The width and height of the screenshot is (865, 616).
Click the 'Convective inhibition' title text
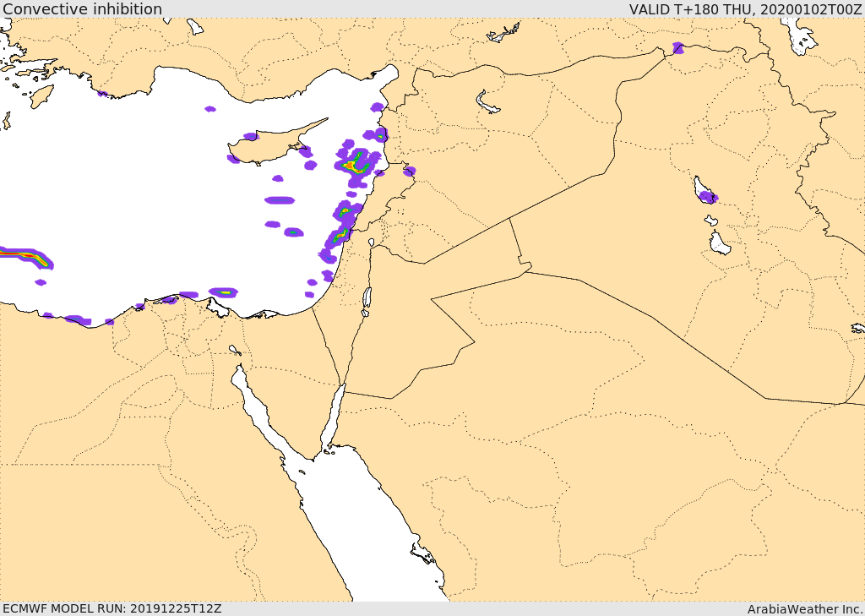click(x=82, y=8)
